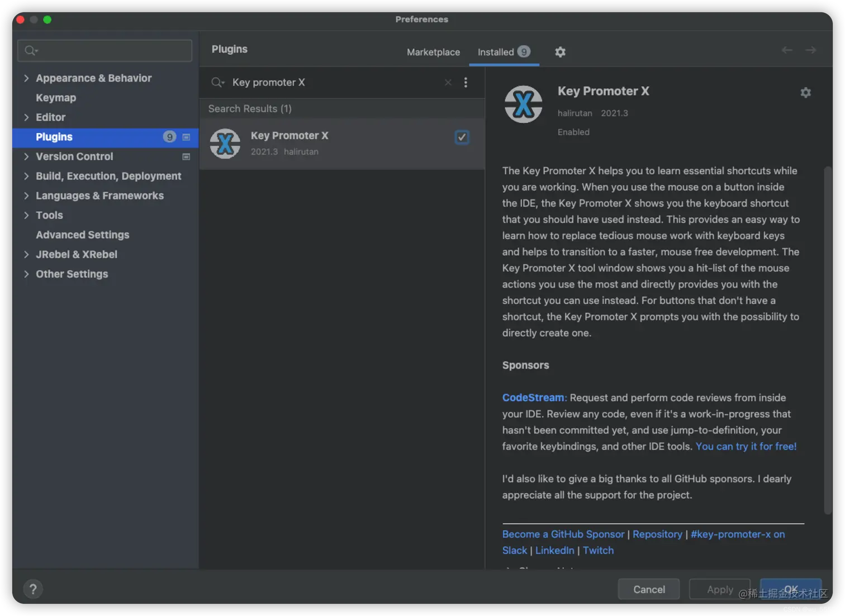Close Preferences with red button
Viewport: 845px width, 616px height.
(x=21, y=20)
